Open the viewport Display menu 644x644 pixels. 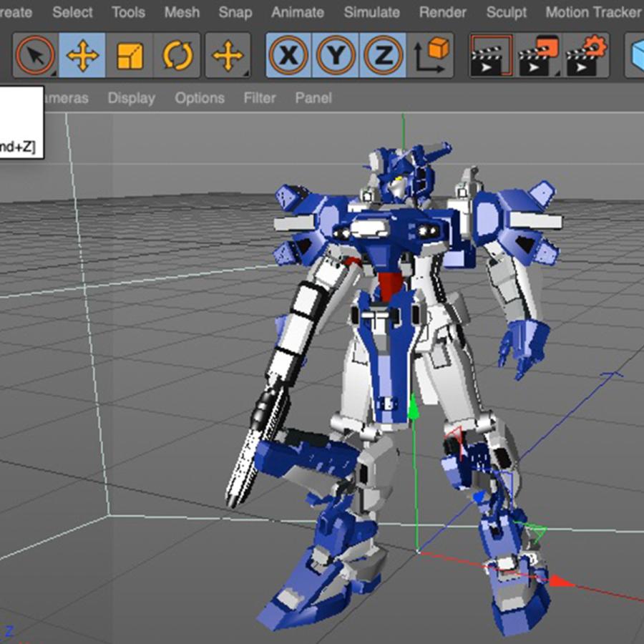point(132,98)
